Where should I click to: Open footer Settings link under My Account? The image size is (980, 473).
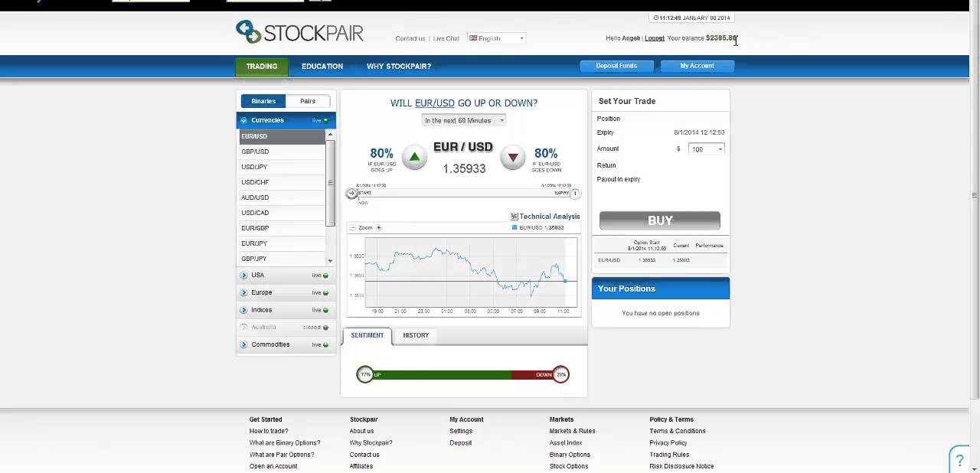point(461,431)
